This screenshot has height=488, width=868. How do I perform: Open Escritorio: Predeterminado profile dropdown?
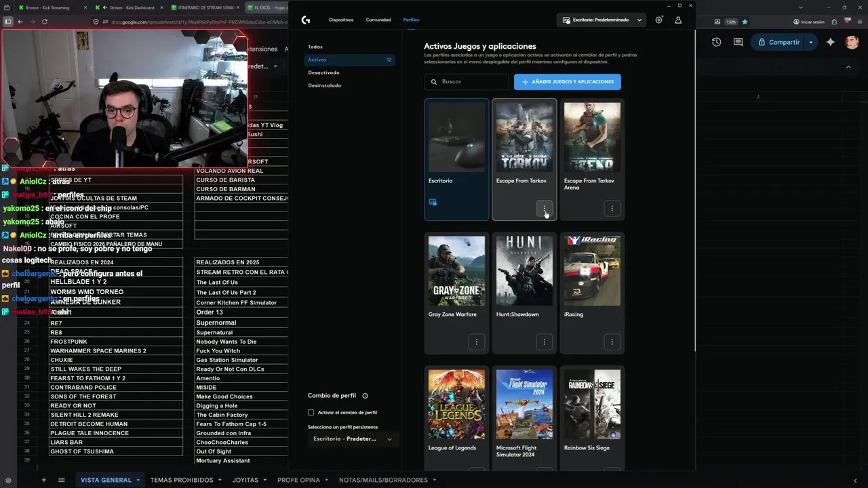(x=601, y=20)
